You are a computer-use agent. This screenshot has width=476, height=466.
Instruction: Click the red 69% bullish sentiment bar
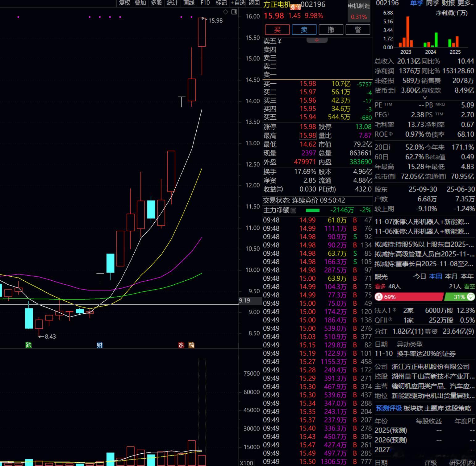(x=409, y=297)
